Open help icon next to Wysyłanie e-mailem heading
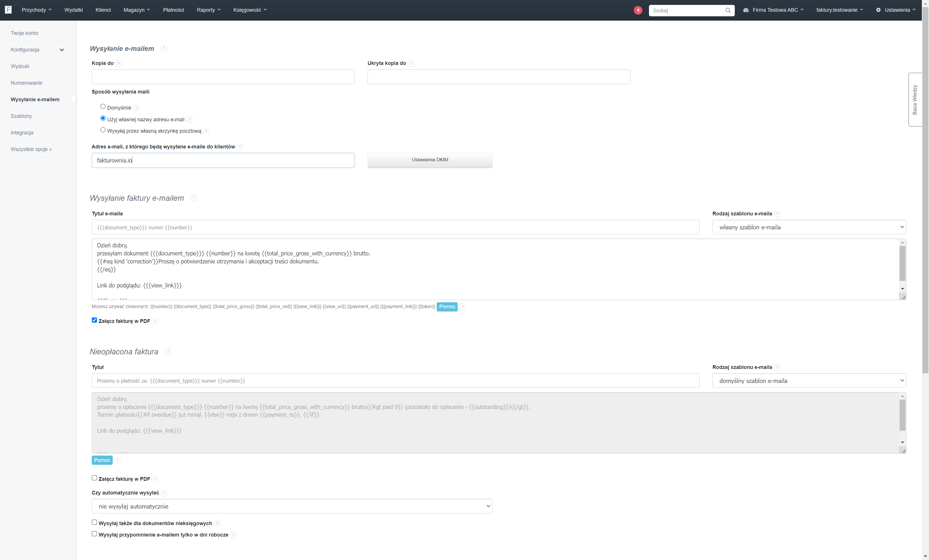 tap(163, 48)
